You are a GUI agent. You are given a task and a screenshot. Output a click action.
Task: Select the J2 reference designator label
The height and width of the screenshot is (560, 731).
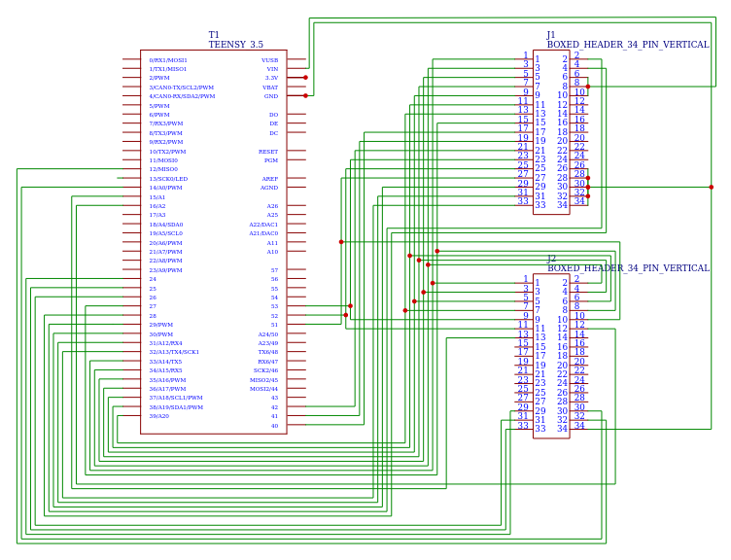tap(551, 259)
